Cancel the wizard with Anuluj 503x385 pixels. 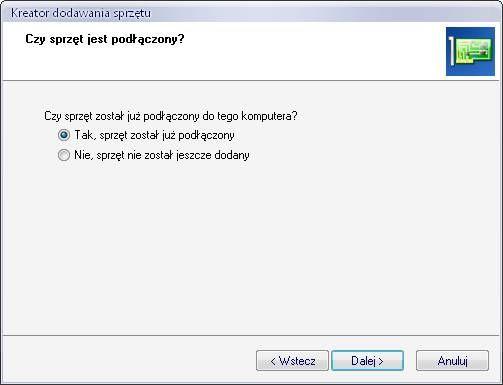[x=452, y=361]
